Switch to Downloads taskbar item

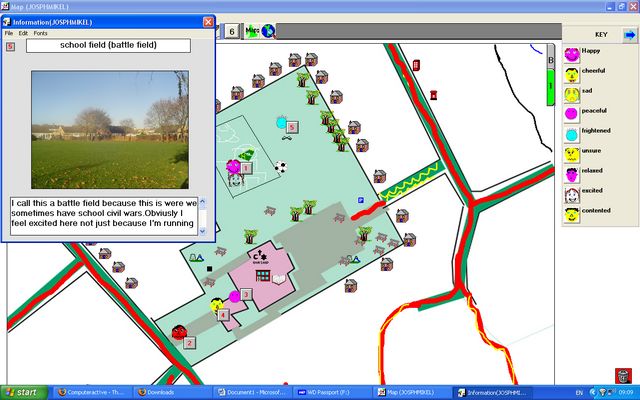(x=171, y=392)
